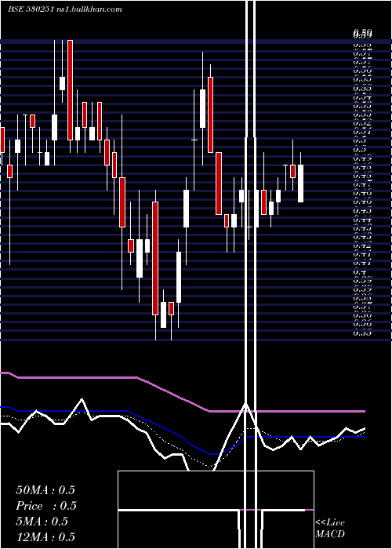Click the '12MA : 0.5' legend entry
This screenshot has height=549, width=392.
point(45,537)
